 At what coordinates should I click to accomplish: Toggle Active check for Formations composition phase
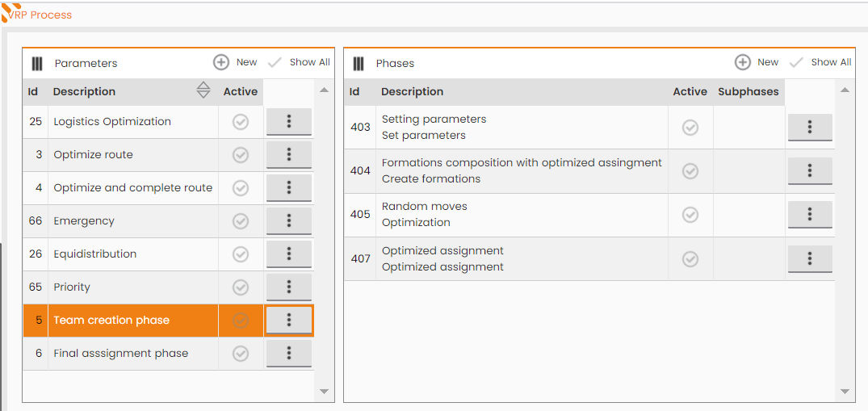(x=690, y=171)
